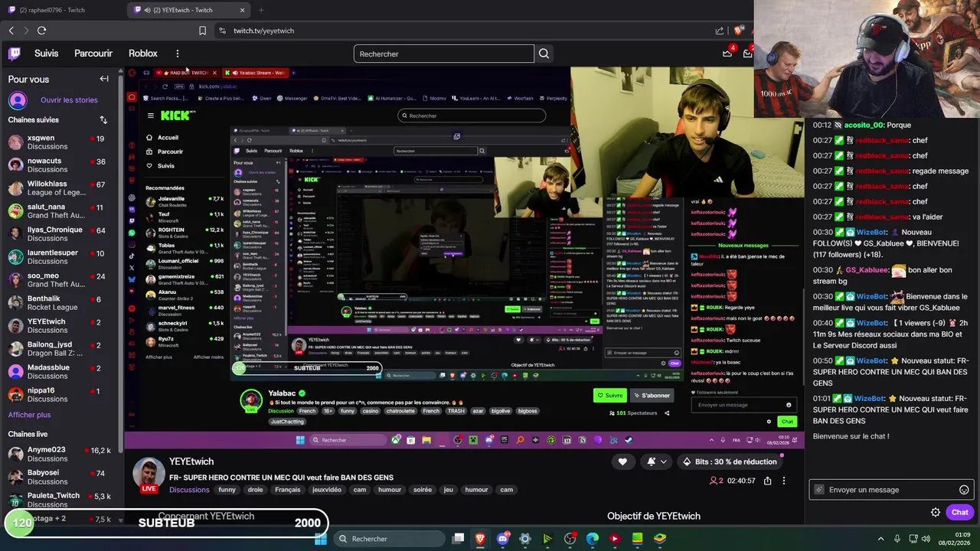Open BlueStacks from the taskbar
This screenshot has height=551, width=980.
pyautogui.click(x=659, y=539)
